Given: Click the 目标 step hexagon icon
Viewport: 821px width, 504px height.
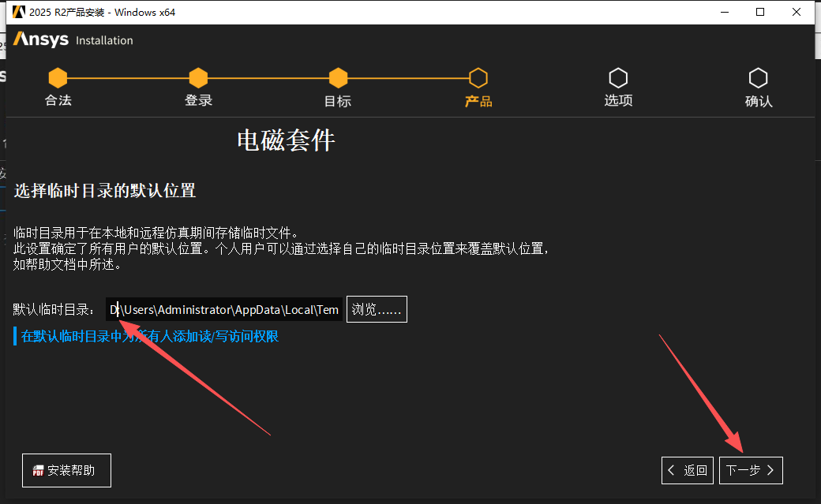Looking at the screenshot, I should [x=338, y=78].
